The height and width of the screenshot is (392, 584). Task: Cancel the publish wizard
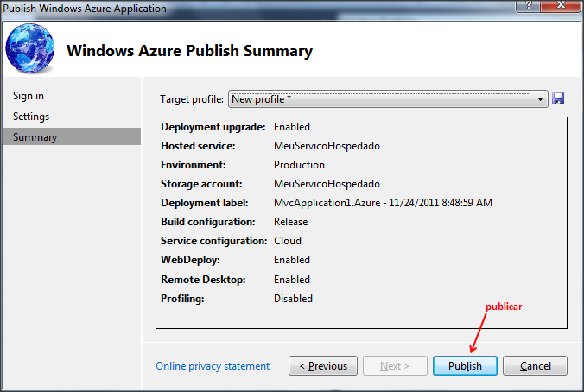coord(536,366)
